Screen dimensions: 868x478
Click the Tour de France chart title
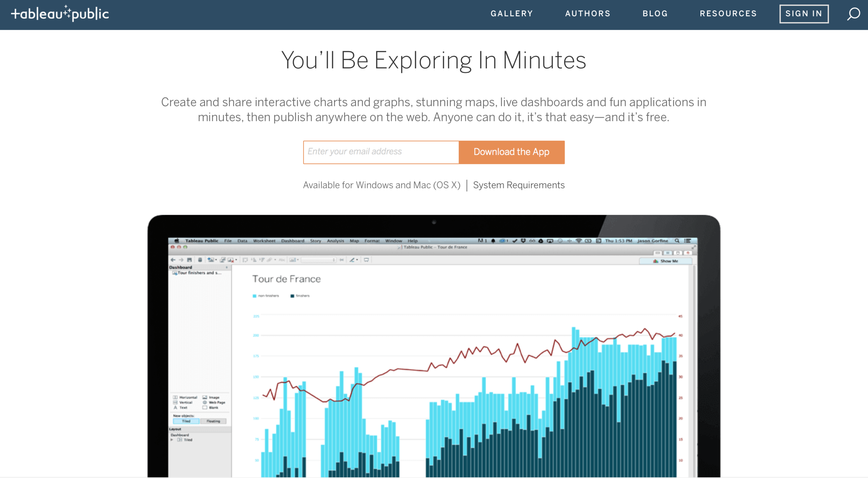[x=286, y=279]
